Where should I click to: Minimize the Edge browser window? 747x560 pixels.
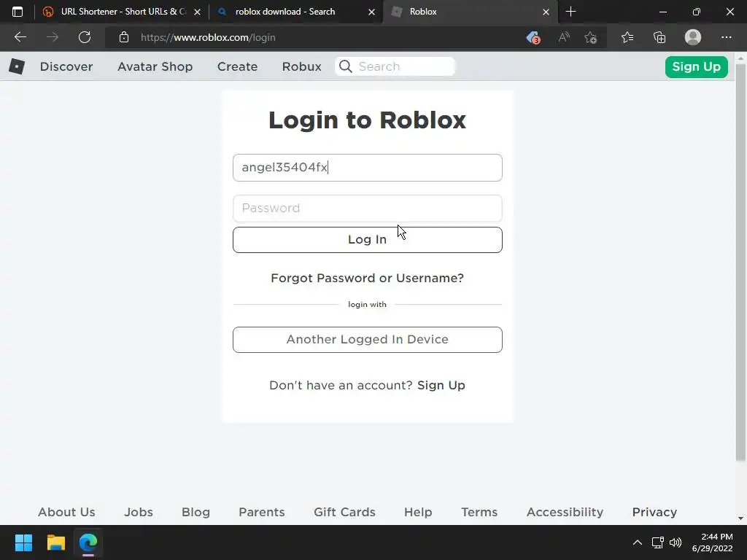(662, 12)
